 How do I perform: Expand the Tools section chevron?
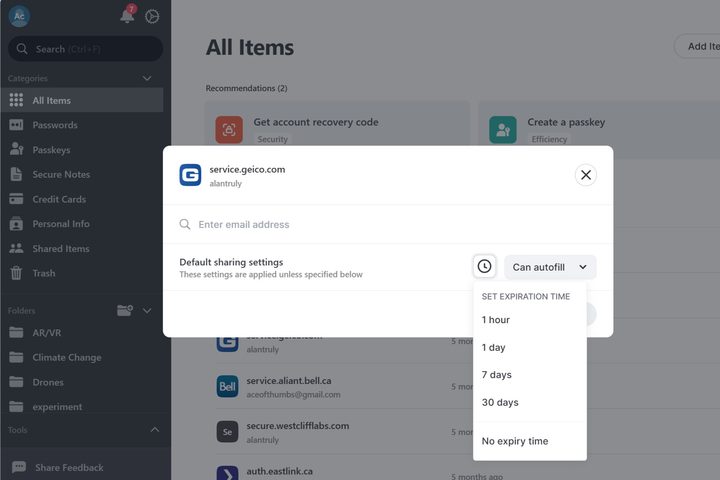point(155,430)
